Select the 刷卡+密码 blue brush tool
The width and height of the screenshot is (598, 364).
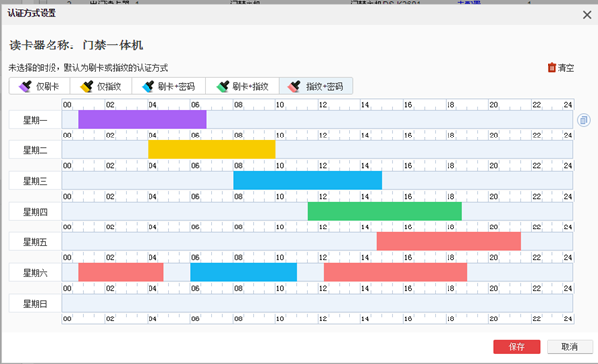(x=168, y=86)
